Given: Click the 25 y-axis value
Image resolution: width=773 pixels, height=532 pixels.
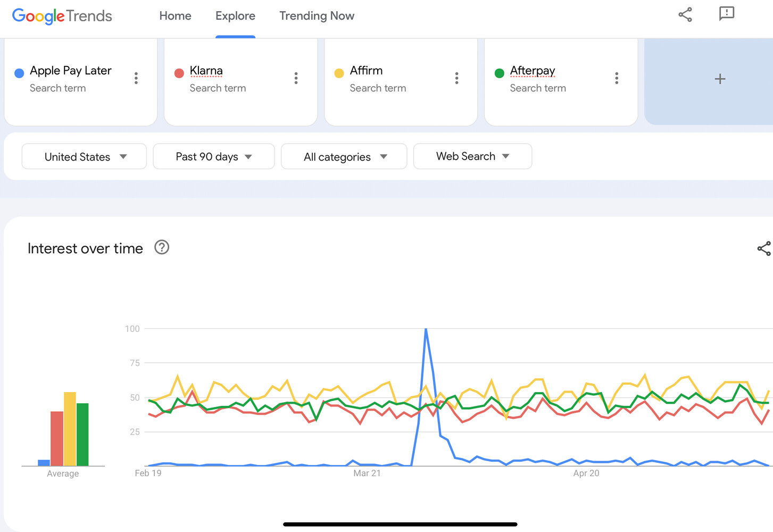Looking at the screenshot, I should [x=135, y=431].
